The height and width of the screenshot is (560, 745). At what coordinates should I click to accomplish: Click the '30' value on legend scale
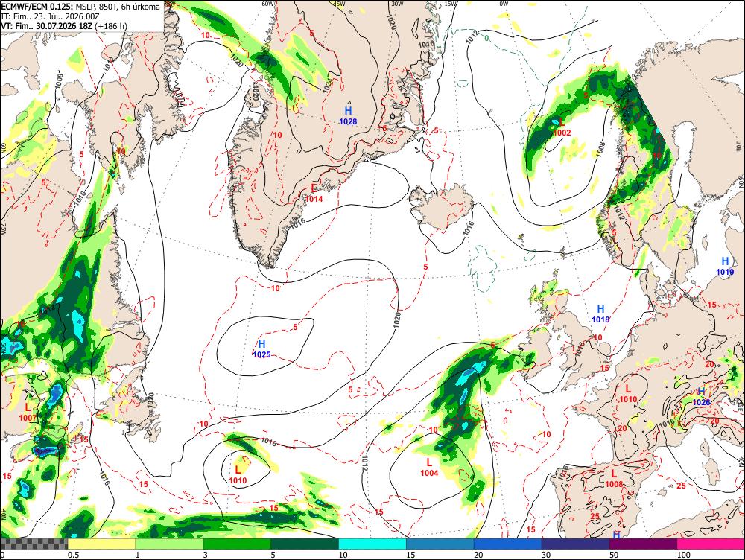pyautogui.click(x=546, y=555)
